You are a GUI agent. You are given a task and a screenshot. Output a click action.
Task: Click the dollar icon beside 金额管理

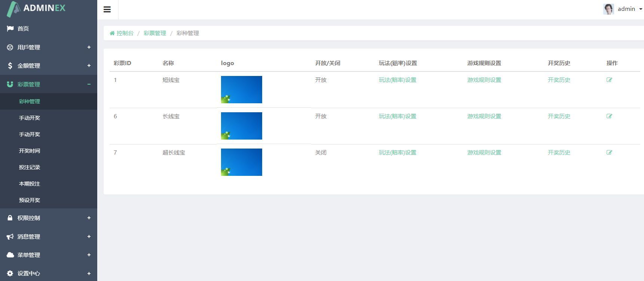click(10, 65)
